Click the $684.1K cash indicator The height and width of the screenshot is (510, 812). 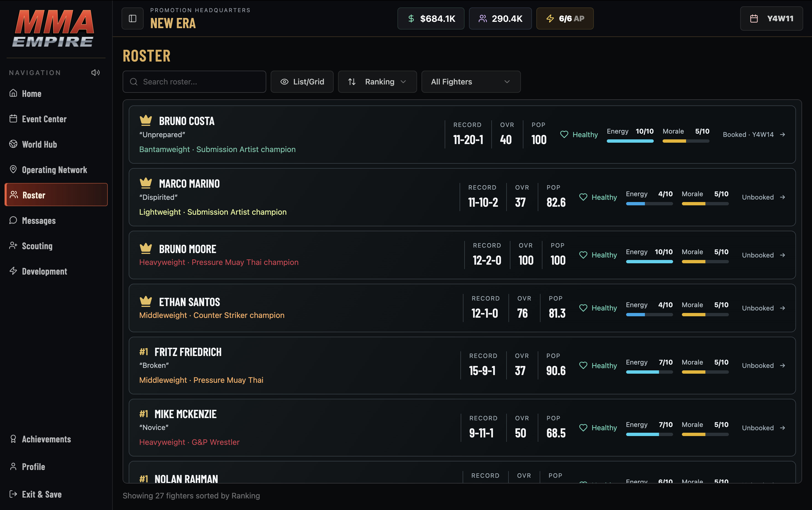431,18
